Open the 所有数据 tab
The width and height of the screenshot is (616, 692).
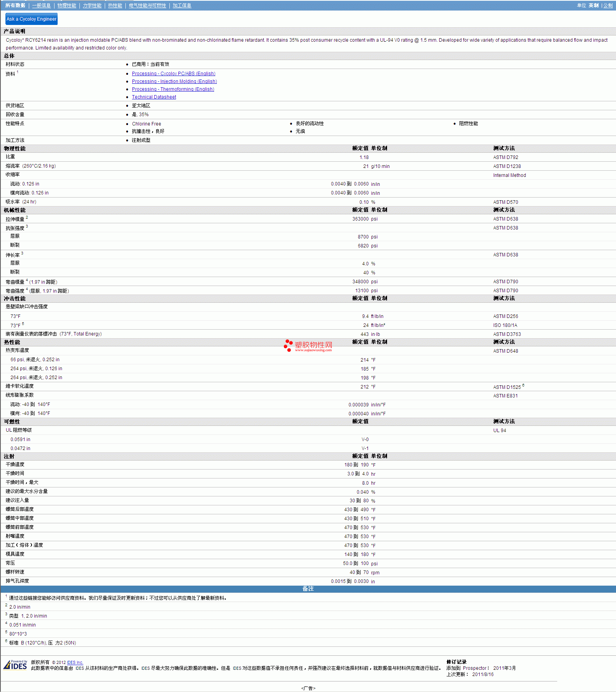(x=15, y=5)
